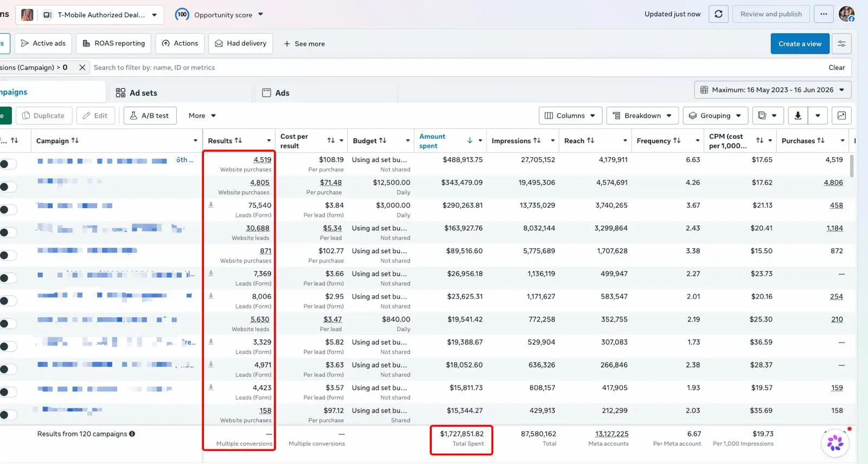Image resolution: width=868 pixels, height=464 pixels.
Task: Open the profile avatar in top right
Action: 846,14
